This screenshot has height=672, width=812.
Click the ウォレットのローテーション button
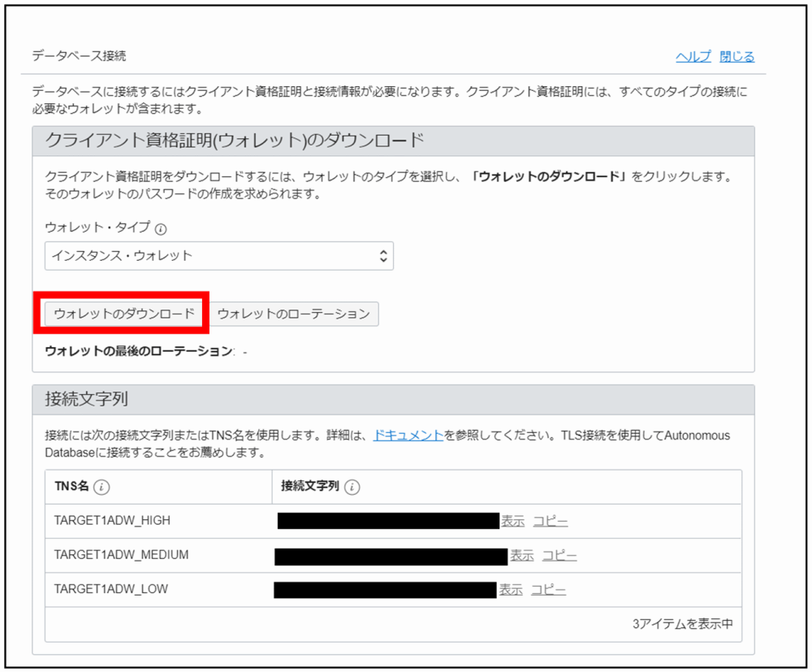point(293,314)
